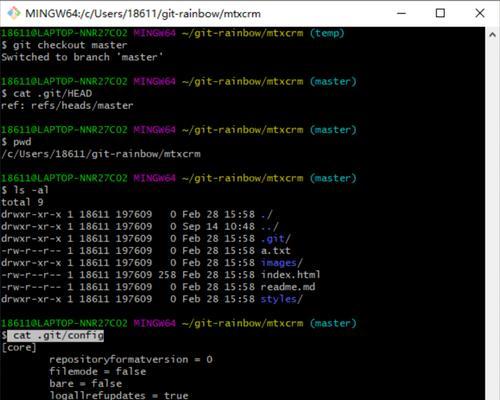The image size is (500, 400).
Task: Click the 'styles/' directory listing entry
Action: tap(152, 299)
